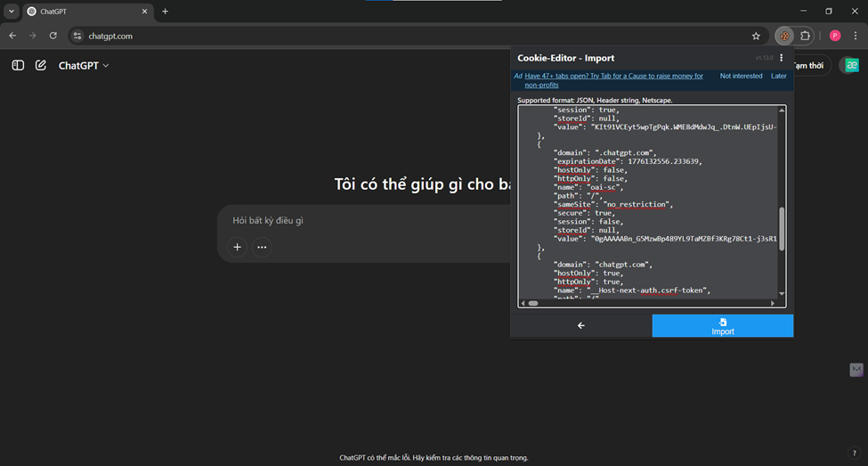
Task: Click scroll down arrow of JSON area
Action: (782, 294)
